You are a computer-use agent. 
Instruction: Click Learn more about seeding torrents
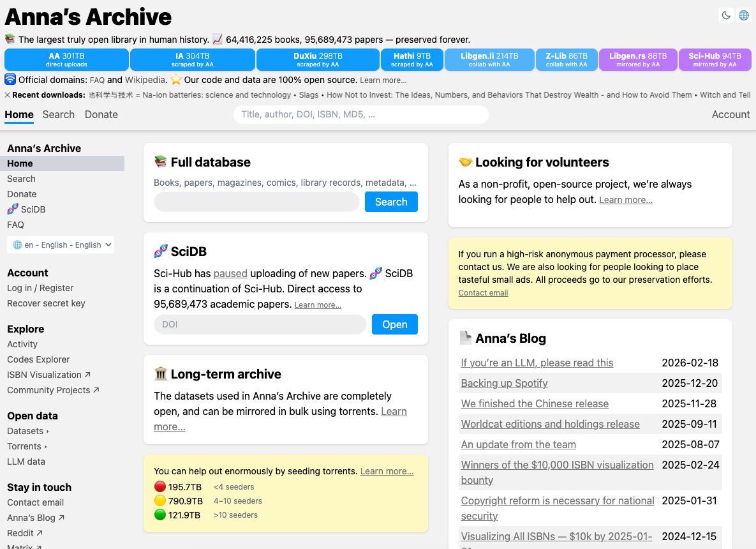pyautogui.click(x=387, y=471)
